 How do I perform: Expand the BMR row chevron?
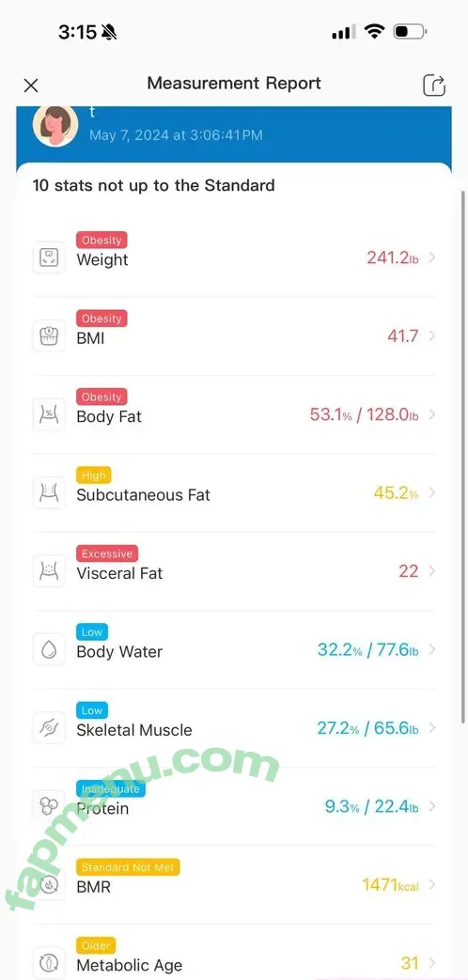pyautogui.click(x=431, y=884)
